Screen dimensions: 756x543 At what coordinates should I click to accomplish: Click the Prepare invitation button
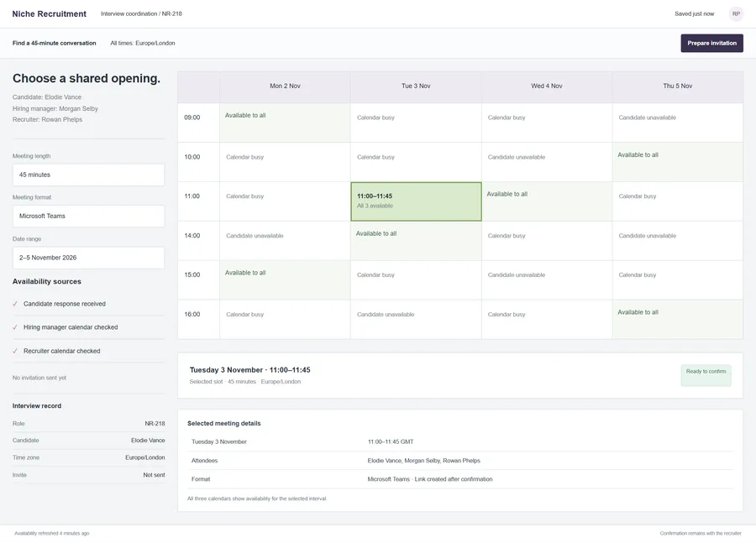pyautogui.click(x=711, y=44)
